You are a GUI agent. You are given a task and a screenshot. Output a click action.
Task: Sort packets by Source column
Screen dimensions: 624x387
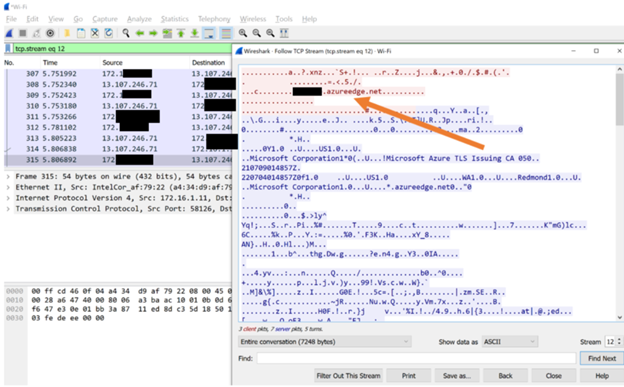pyautogui.click(x=112, y=63)
